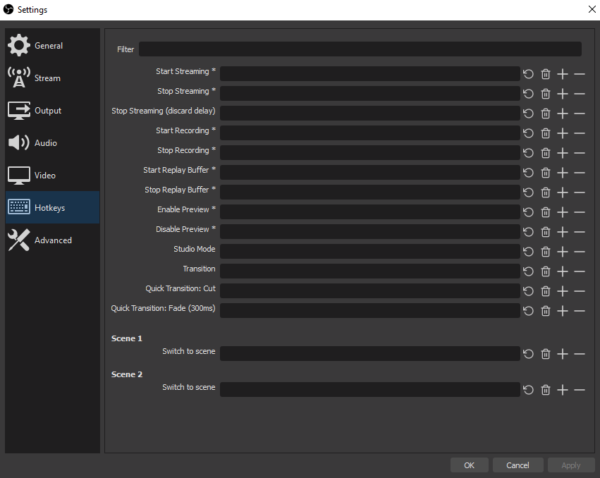
Task: Open the Stream settings section
Action: click(52, 78)
